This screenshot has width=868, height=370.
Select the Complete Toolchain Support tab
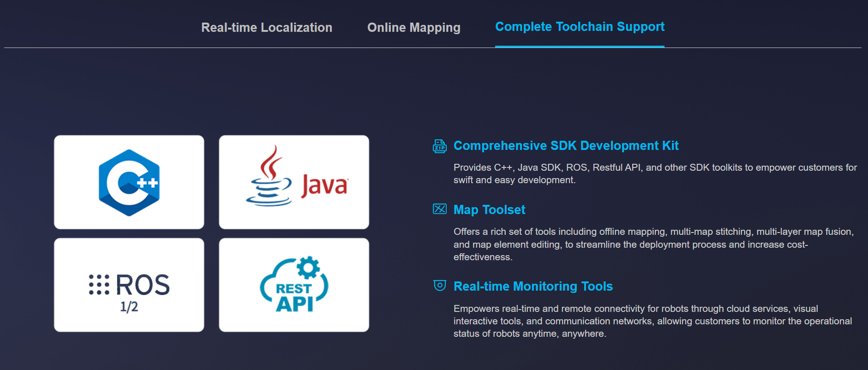580,27
